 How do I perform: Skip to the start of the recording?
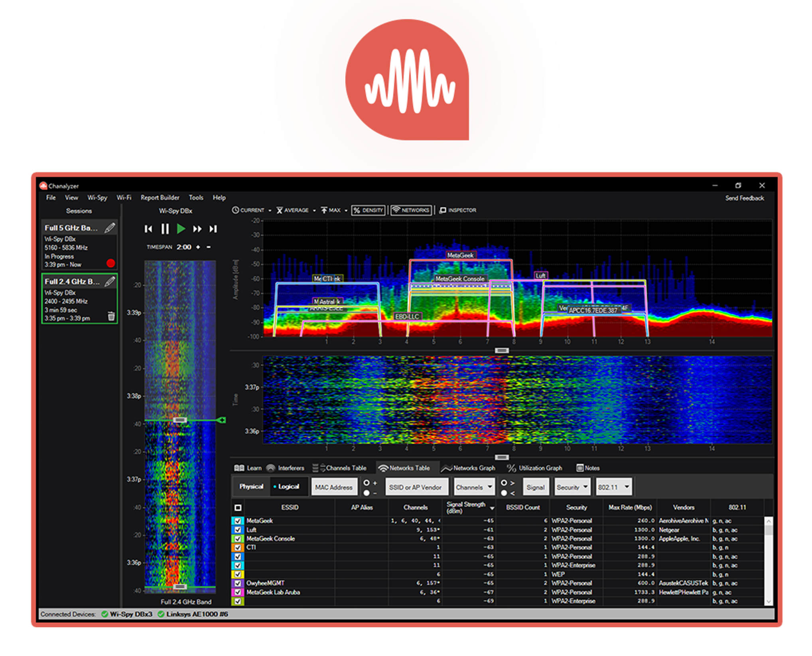tap(148, 229)
